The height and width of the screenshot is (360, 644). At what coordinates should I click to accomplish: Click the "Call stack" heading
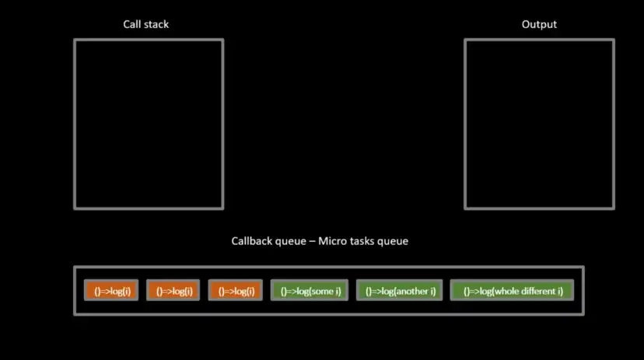pyautogui.click(x=145, y=24)
